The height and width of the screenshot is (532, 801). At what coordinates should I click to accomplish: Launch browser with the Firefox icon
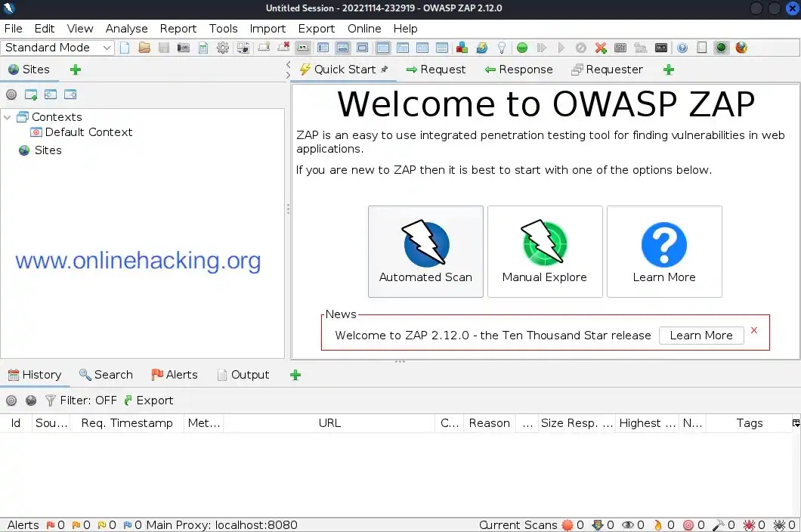click(x=741, y=48)
